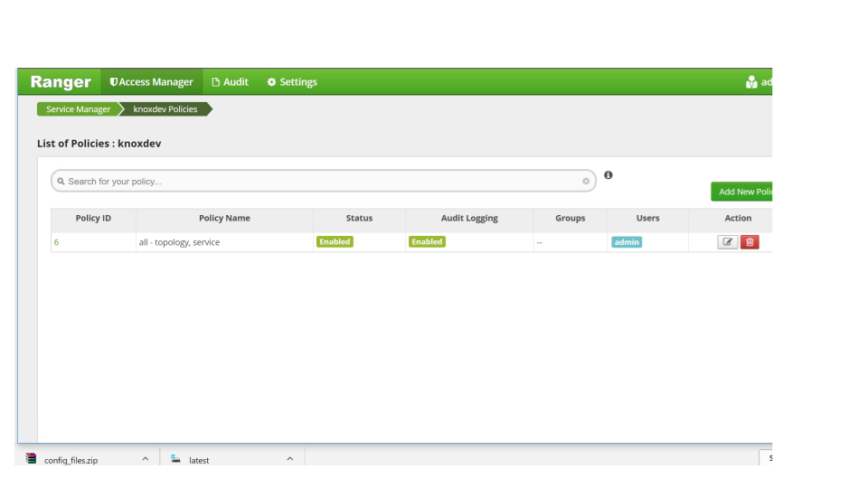Click the search info icon
Image resolution: width=868 pixels, height=488 pixels.
tap(609, 174)
